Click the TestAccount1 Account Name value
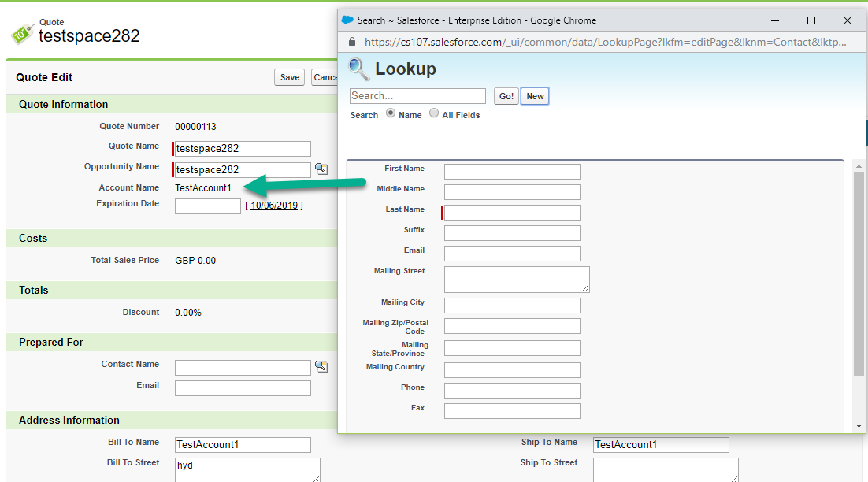 [203, 188]
